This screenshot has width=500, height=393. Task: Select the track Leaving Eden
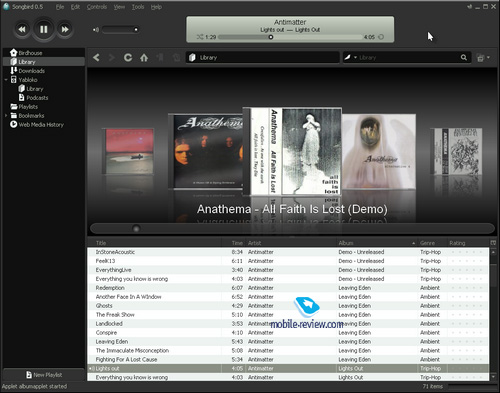click(288, 342)
